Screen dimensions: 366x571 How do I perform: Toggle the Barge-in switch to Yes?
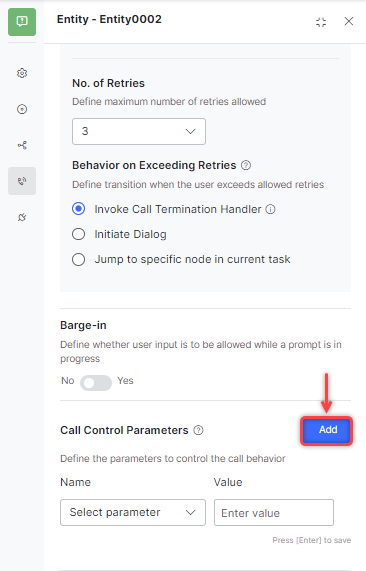pyautogui.click(x=96, y=383)
